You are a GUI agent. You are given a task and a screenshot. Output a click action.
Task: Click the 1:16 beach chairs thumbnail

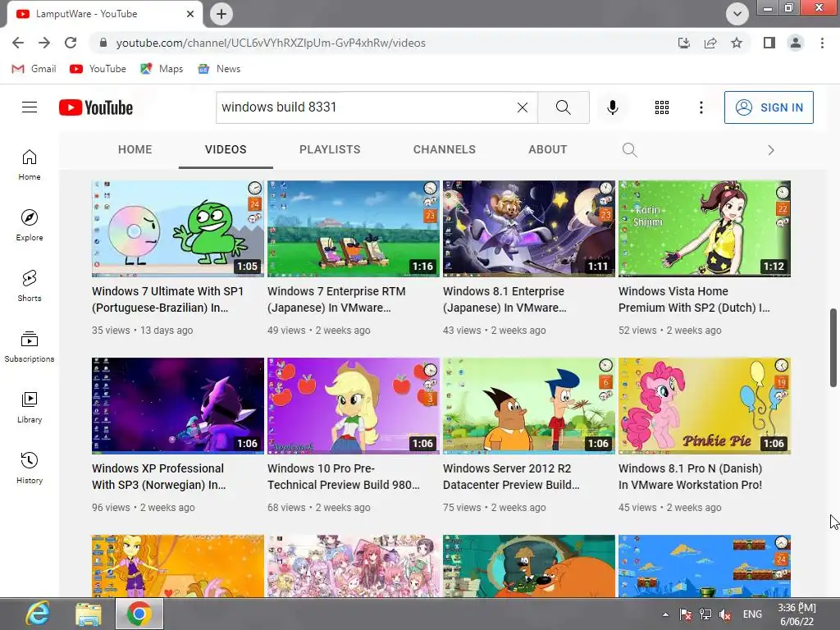tap(354, 229)
